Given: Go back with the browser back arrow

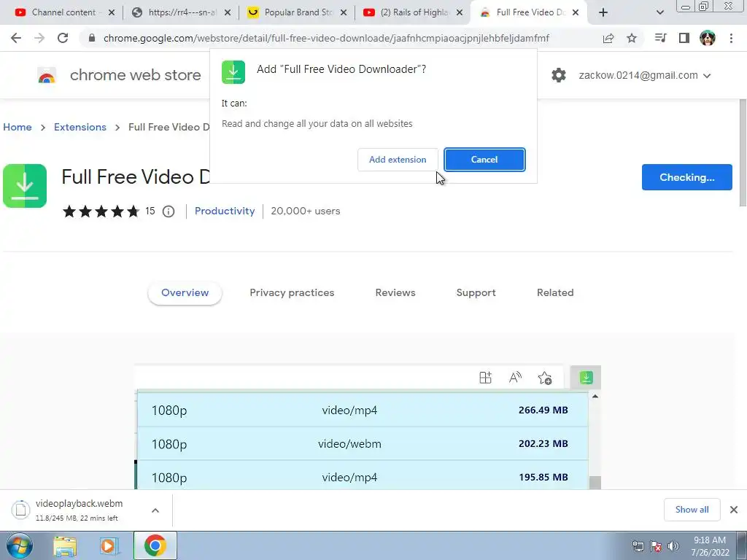Looking at the screenshot, I should point(16,38).
